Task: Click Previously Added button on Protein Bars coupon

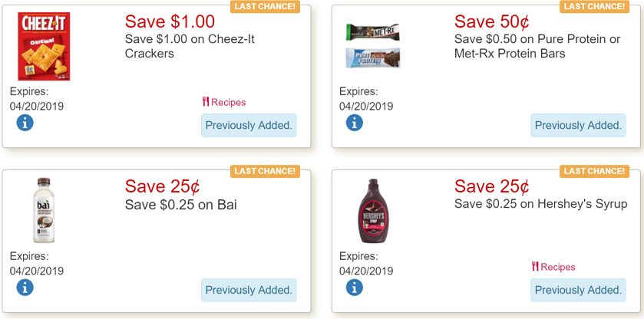Action: 578,125
